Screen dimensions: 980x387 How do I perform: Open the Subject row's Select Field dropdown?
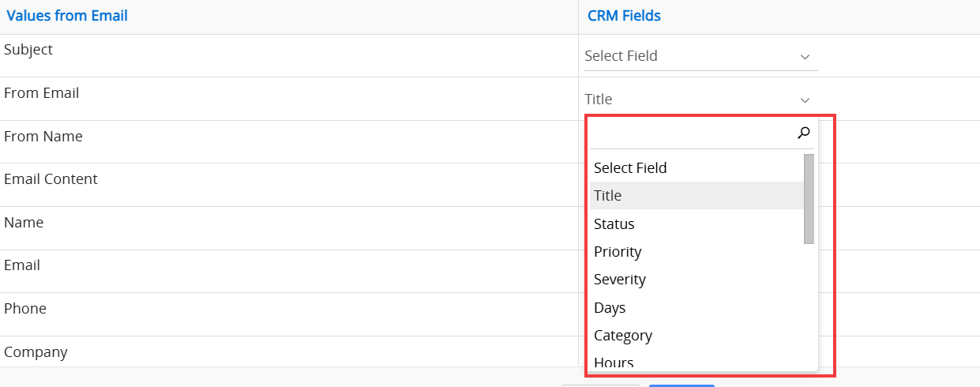(700, 56)
